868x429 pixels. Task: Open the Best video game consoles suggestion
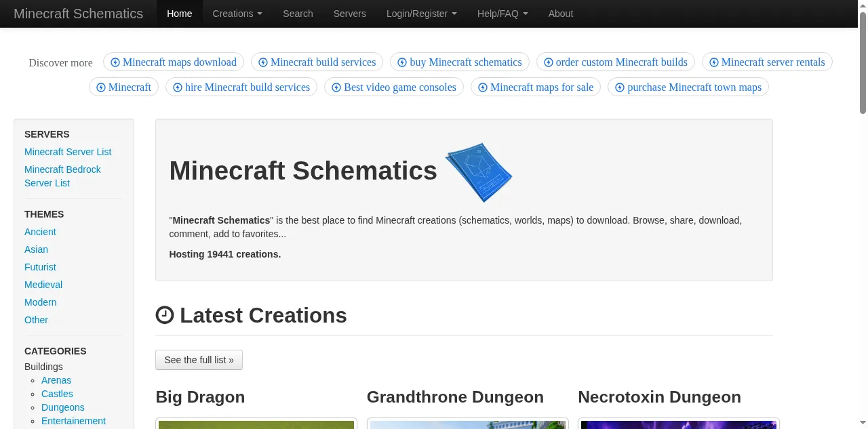tap(394, 87)
